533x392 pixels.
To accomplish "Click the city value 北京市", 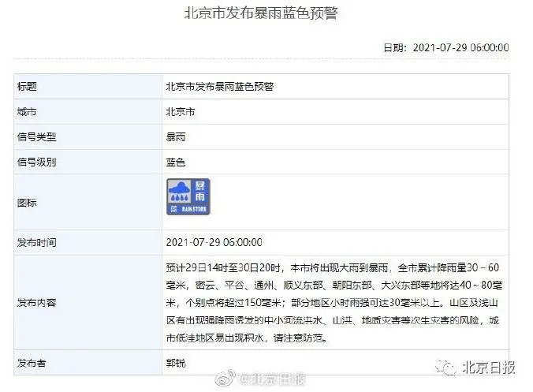I will point(181,112).
